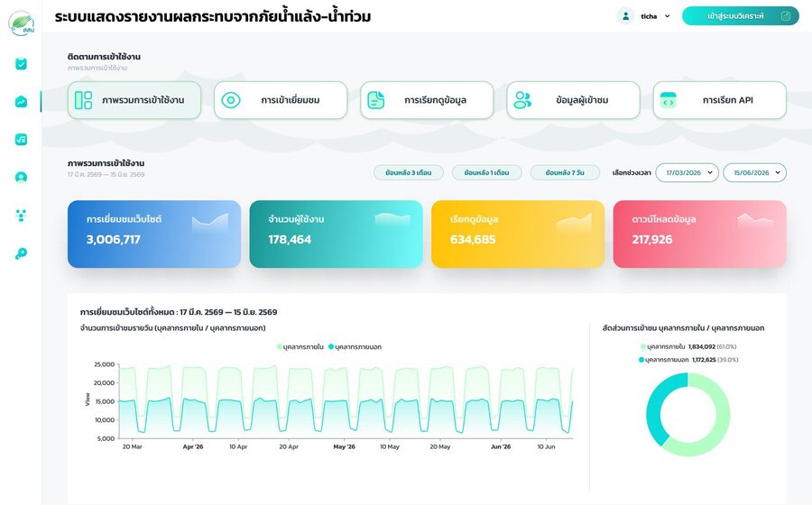This screenshot has width=812, height=505.
Task: Select the usage tracking chart sidebar icon
Action: click(21, 101)
